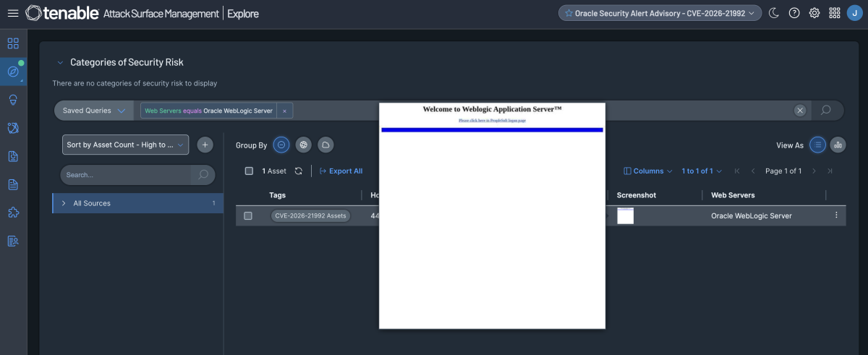
Task: Focus the sources Search field
Action: [x=125, y=175]
